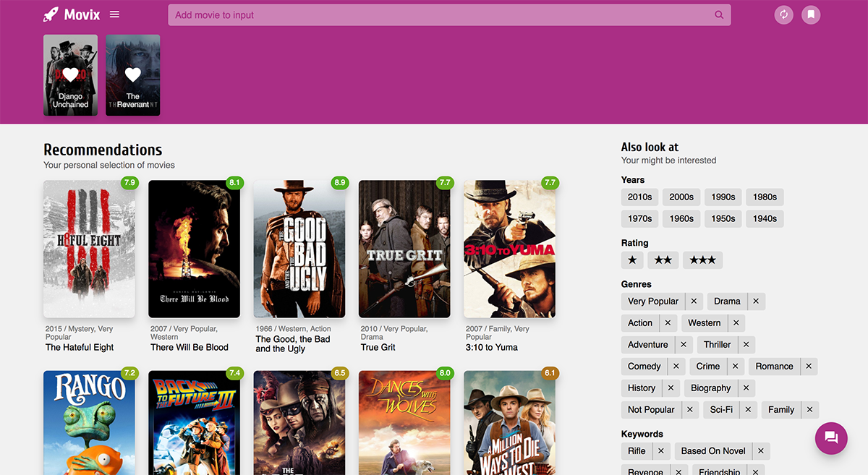The height and width of the screenshot is (475, 868).
Task: Click the Movix rocket logo icon
Action: [x=51, y=14]
